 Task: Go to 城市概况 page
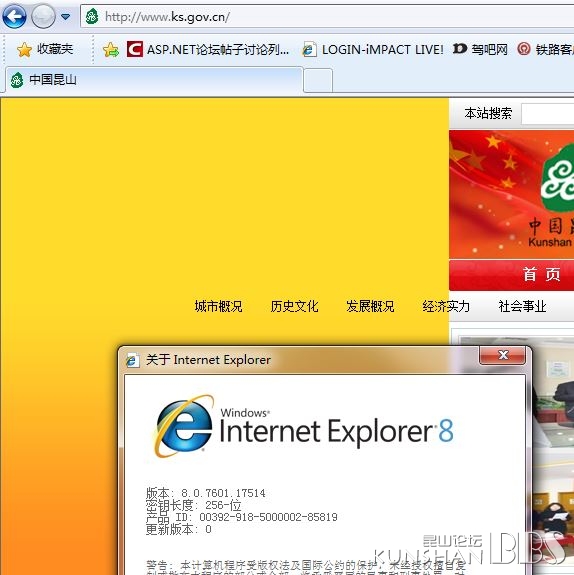218,306
